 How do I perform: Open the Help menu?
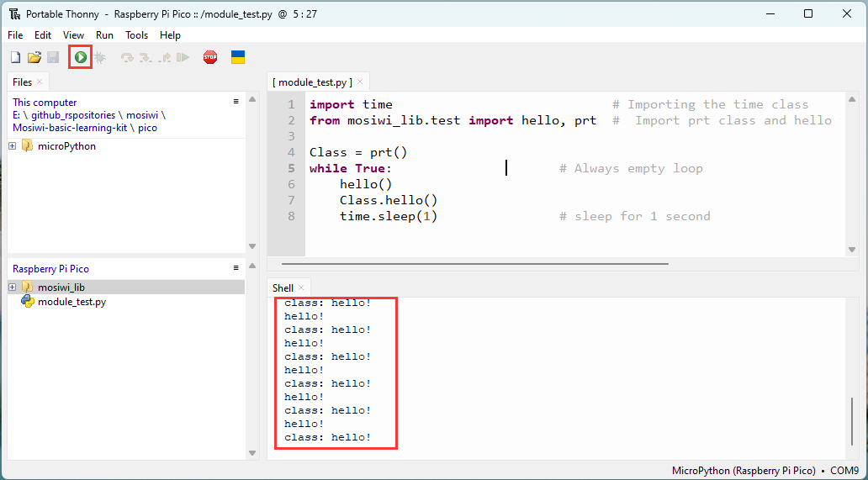pos(171,34)
